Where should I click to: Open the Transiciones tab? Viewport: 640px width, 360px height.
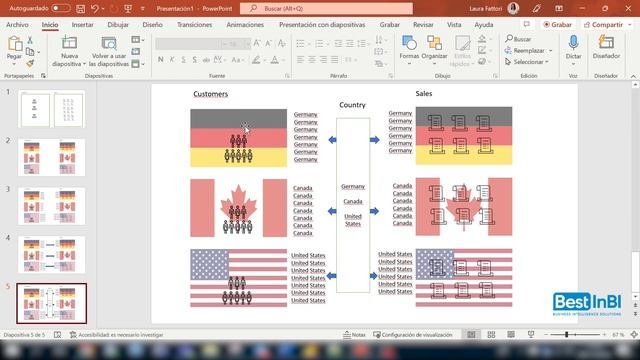point(194,24)
